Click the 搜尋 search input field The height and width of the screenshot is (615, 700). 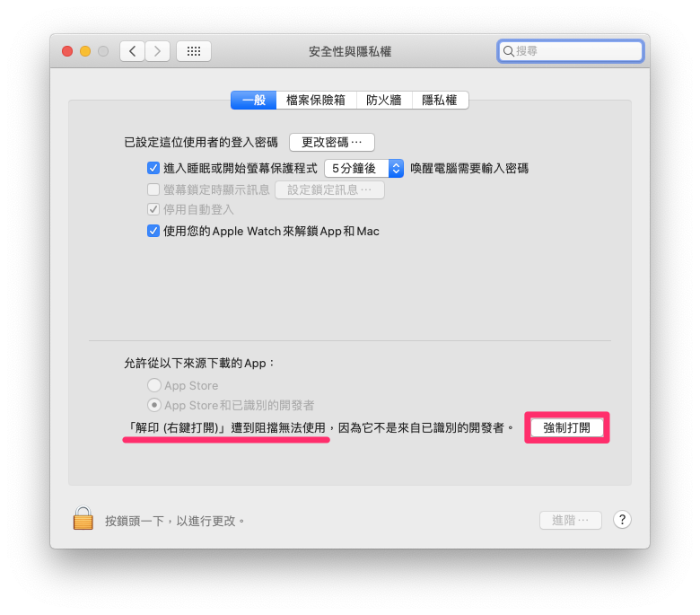[x=570, y=51]
